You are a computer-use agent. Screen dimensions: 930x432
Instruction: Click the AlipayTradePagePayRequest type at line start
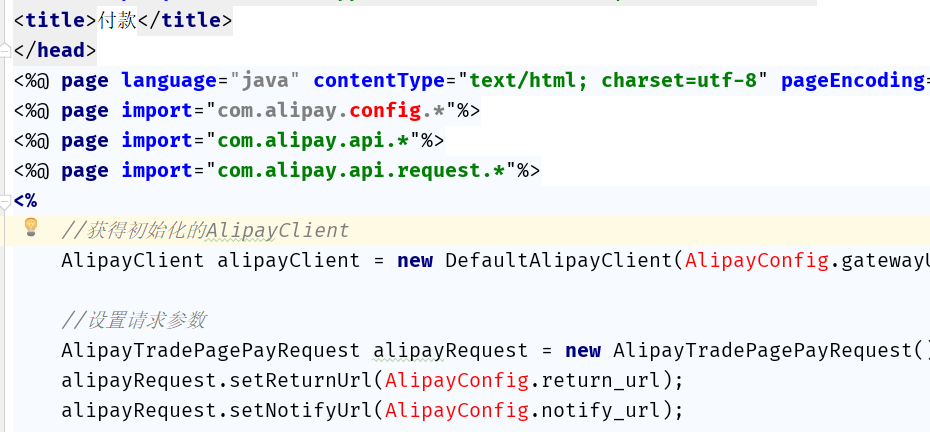(211, 350)
